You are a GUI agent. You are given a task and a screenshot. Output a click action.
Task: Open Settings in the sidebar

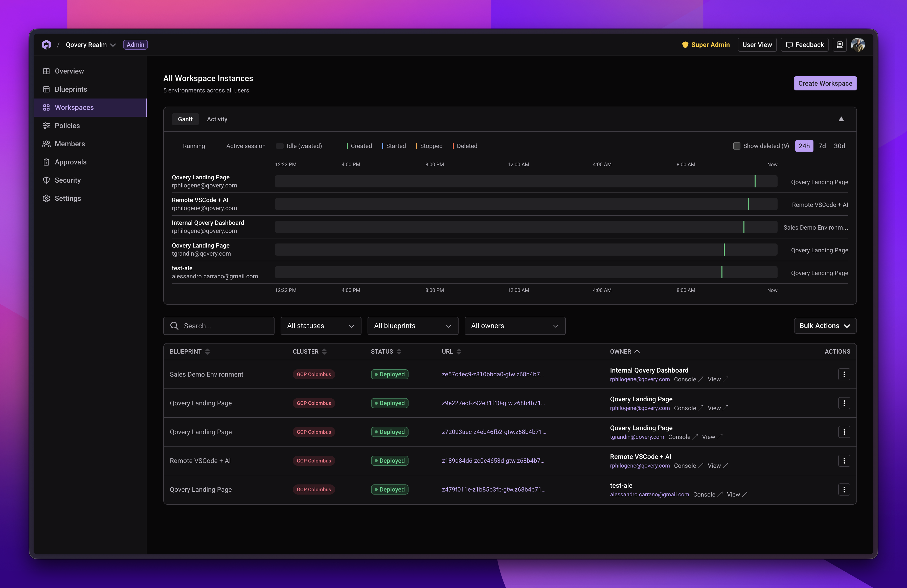pyautogui.click(x=90, y=199)
